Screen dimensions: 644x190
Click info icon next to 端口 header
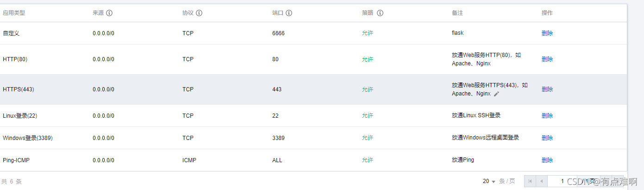(x=289, y=13)
